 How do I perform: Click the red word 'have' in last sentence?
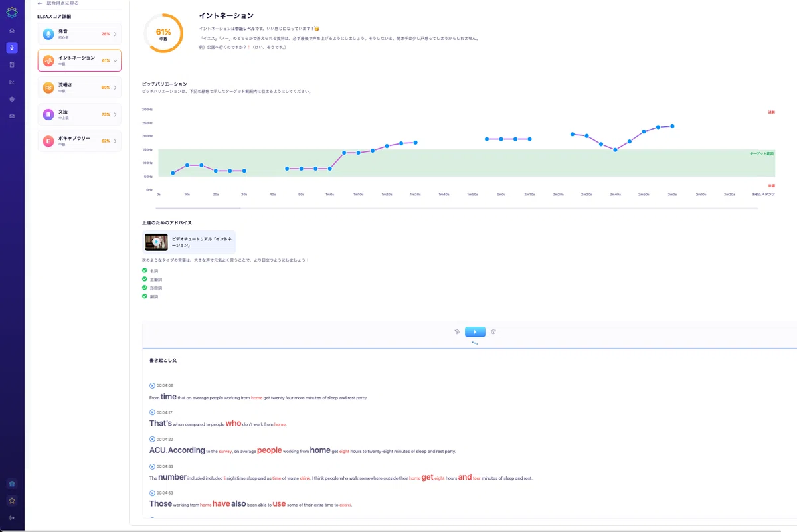coord(221,504)
